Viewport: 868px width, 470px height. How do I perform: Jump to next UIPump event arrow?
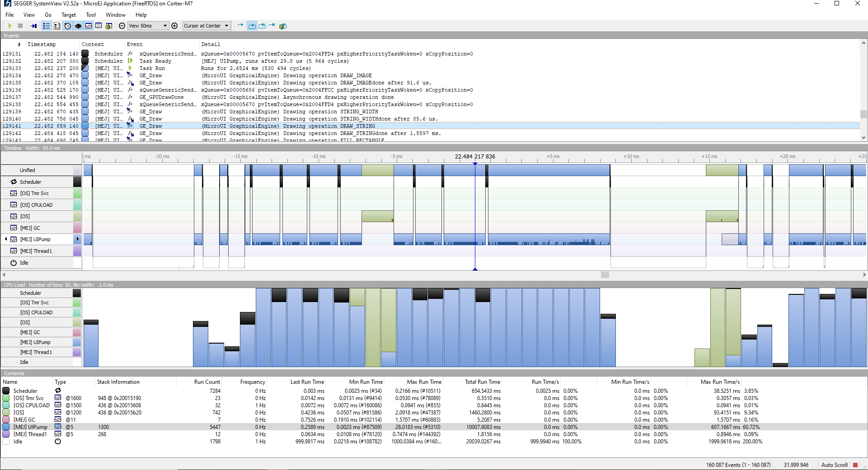click(78, 239)
